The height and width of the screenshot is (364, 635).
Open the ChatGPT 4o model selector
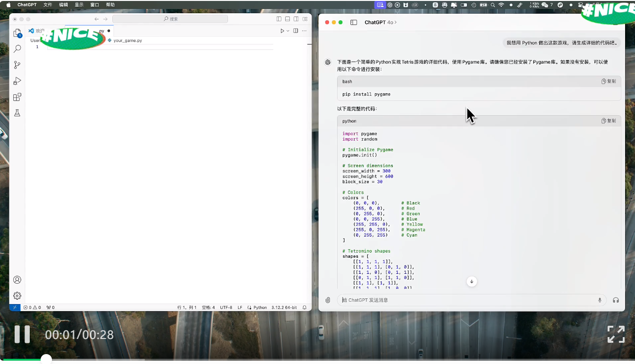381,22
